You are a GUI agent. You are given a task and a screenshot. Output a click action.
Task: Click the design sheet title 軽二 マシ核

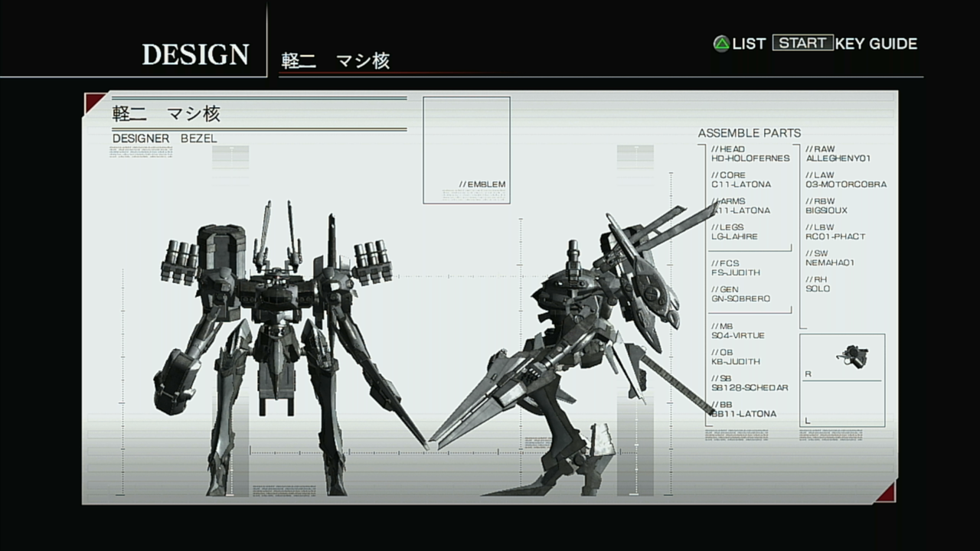click(166, 114)
